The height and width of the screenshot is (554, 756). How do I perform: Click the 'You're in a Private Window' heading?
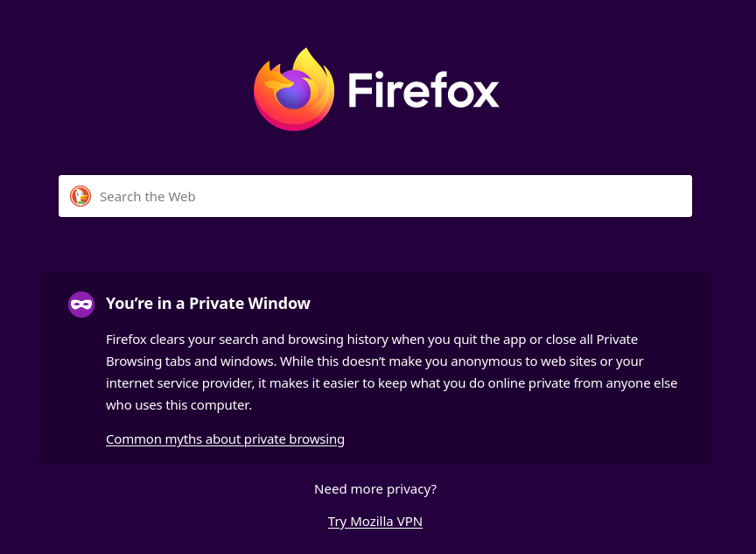[x=208, y=304]
